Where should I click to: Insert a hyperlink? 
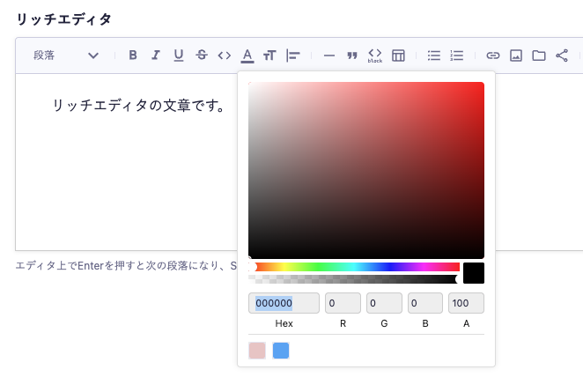pyautogui.click(x=493, y=55)
